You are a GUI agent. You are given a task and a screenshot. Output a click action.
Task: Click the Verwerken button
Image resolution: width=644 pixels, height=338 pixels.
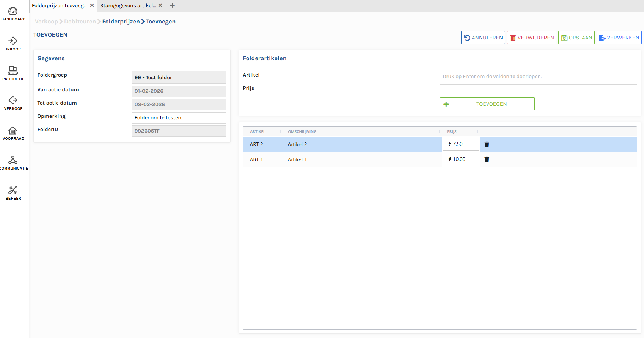[x=619, y=38]
